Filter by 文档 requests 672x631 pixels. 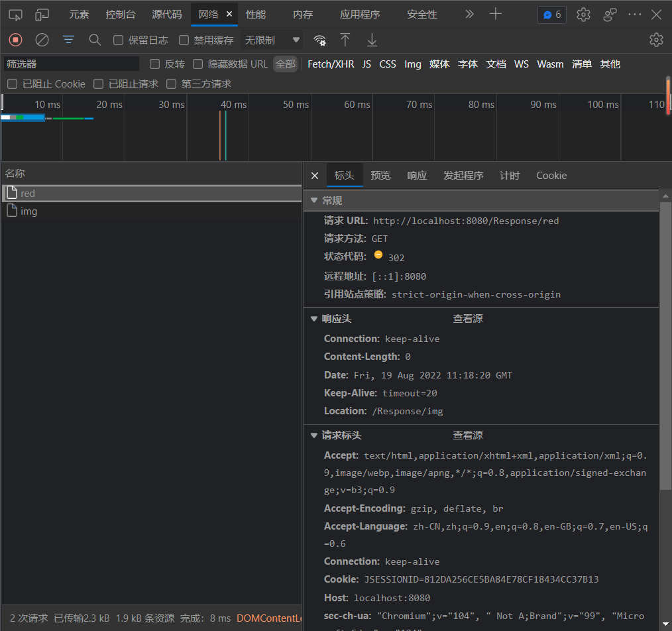496,64
